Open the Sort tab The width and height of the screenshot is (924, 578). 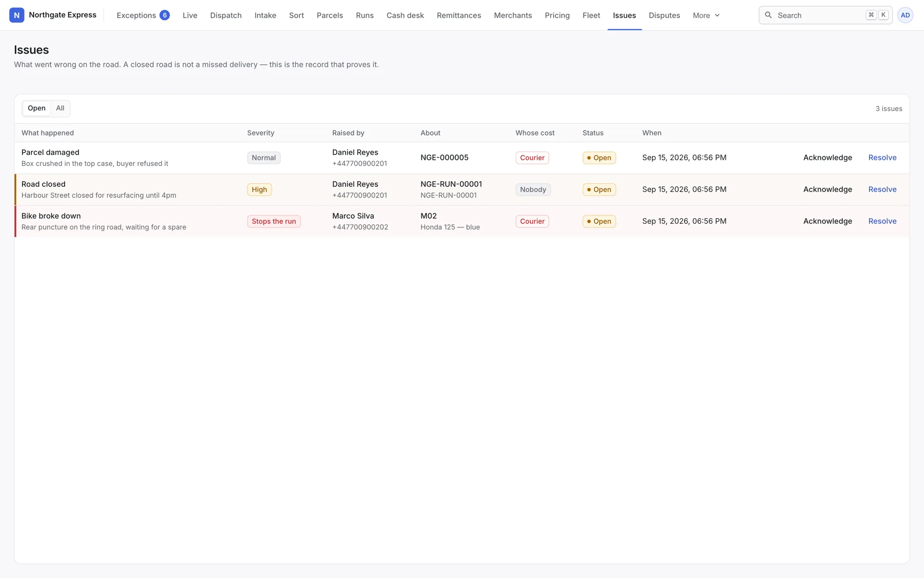tap(297, 15)
